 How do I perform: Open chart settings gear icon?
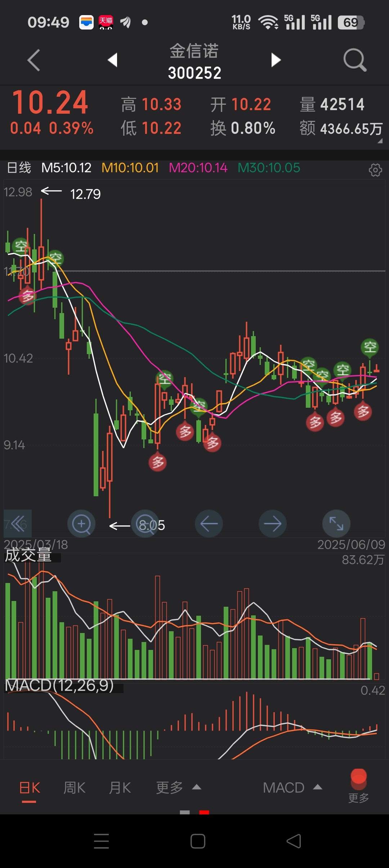pyautogui.click(x=375, y=169)
